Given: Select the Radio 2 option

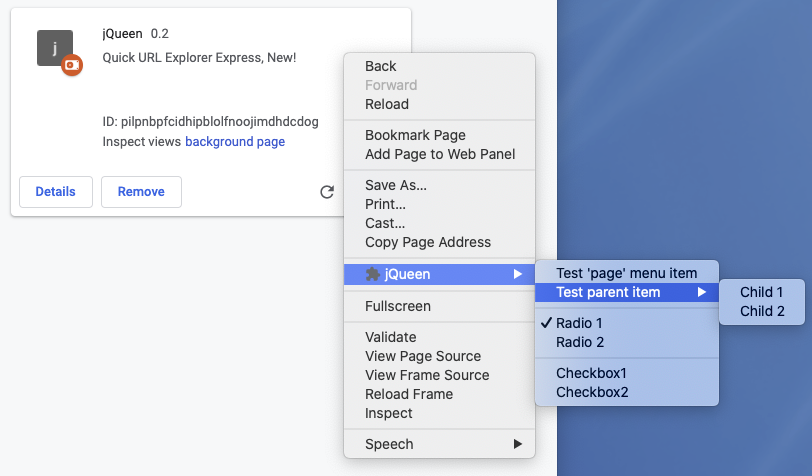Looking at the screenshot, I should click(x=580, y=342).
